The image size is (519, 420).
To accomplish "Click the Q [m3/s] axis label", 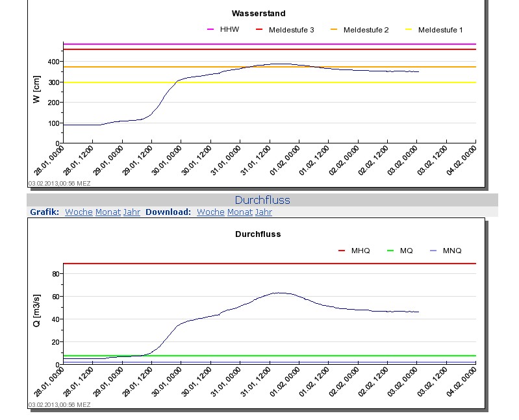I will (36, 308).
